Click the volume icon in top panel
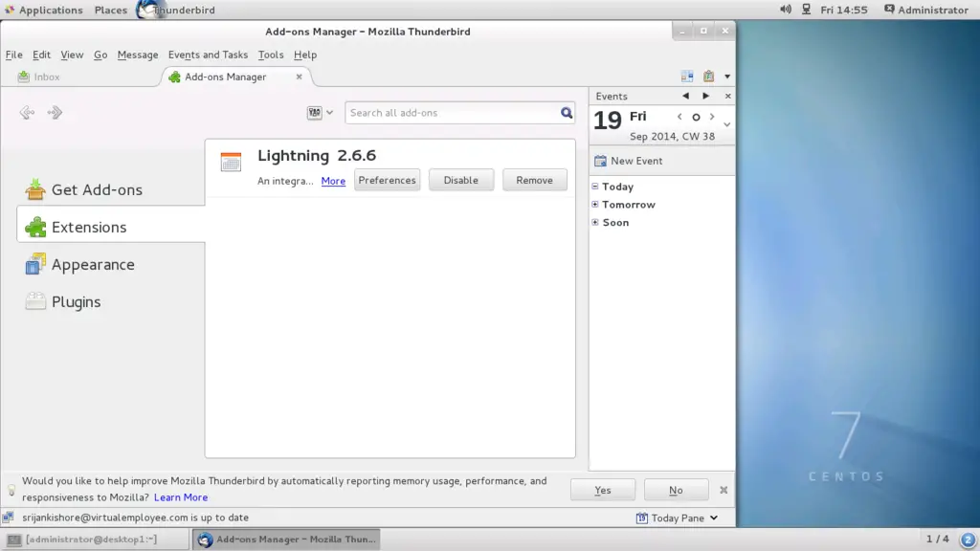The width and height of the screenshot is (980, 551). pos(785,10)
